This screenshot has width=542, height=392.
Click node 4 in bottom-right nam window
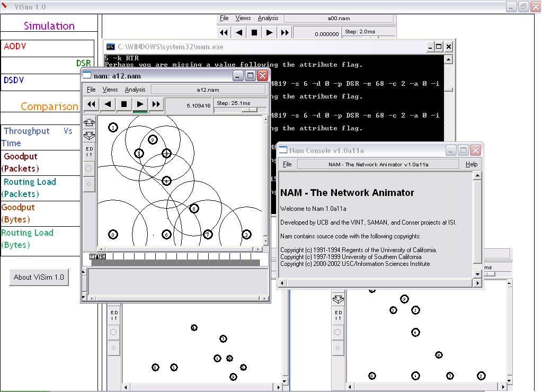click(x=415, y=333)
